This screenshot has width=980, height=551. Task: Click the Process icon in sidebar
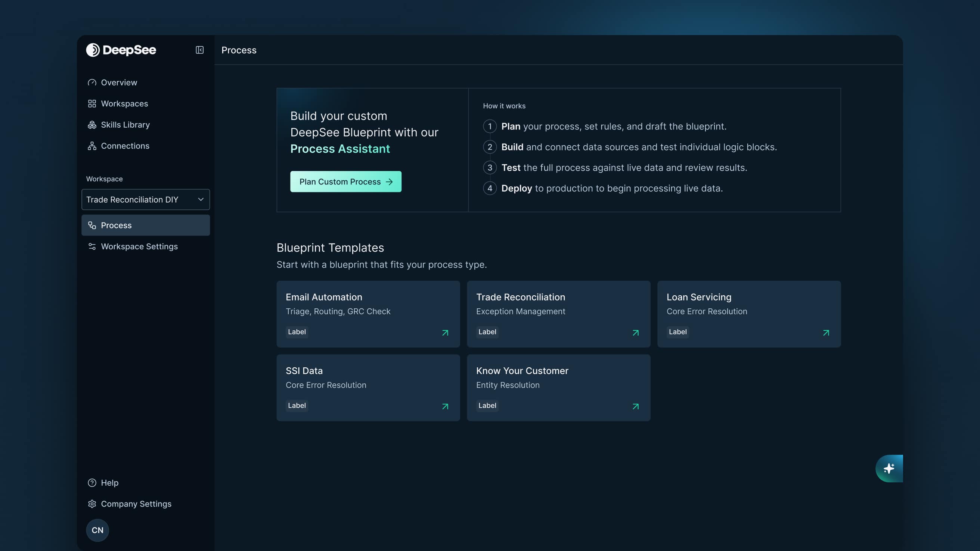click(x=92, y=225)
